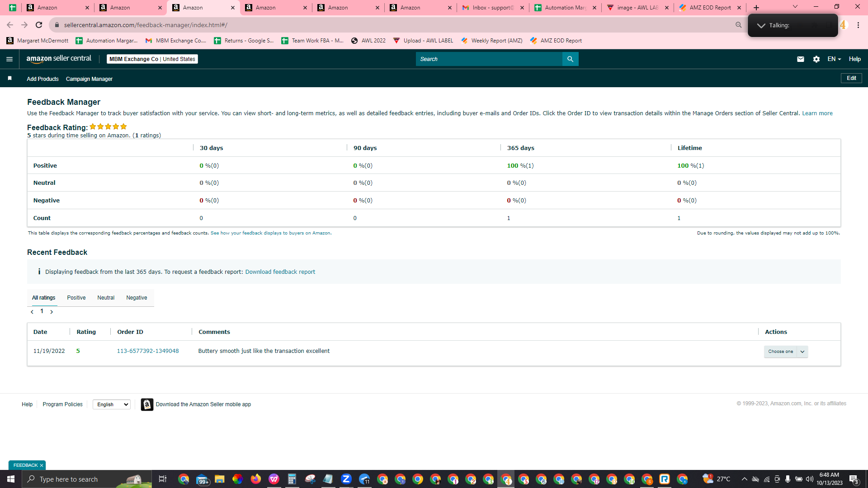Go to previous feedback page arrow
Viewport: 868px width, 488px height.
point(32,312)
